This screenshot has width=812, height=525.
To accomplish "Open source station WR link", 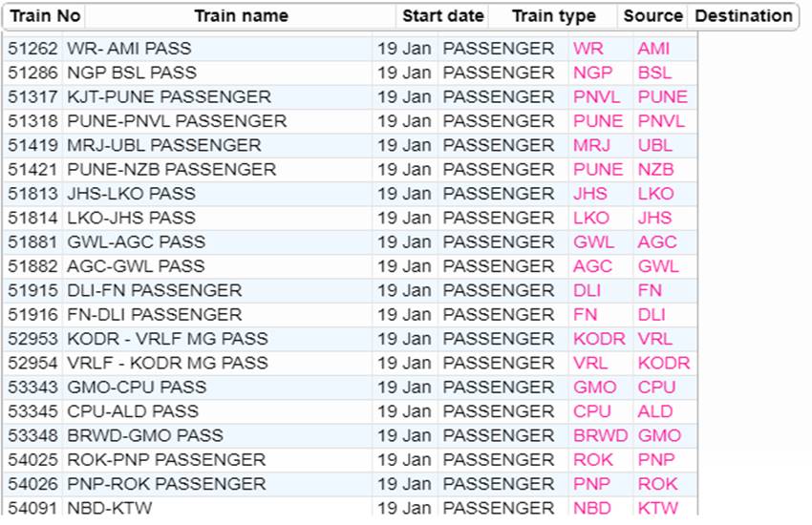I will [x=588, y=49].
